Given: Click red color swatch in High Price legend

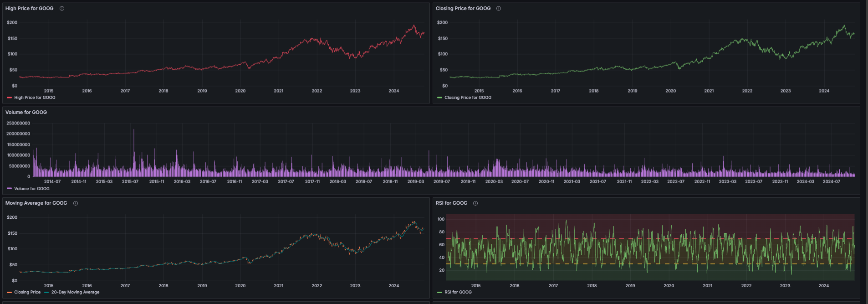Looking at the screenshot, I should (10, 98).
